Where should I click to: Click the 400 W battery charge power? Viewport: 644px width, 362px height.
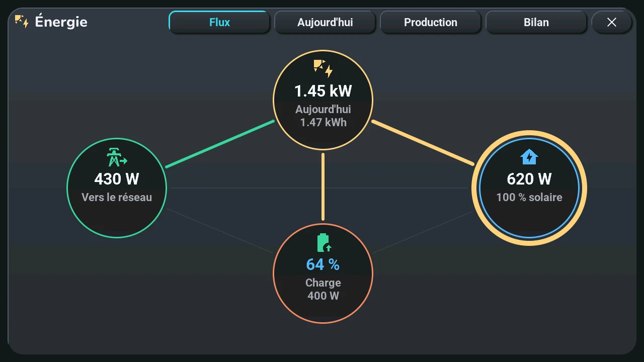[323, 296]
